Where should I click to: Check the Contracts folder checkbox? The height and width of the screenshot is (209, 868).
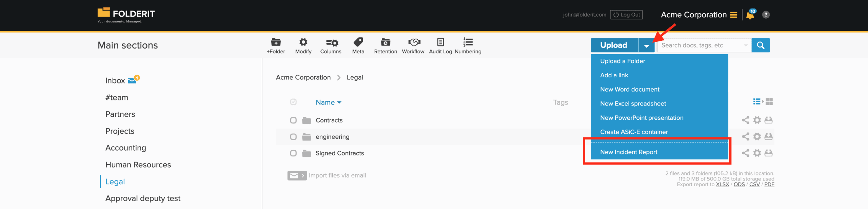point(293,120)
